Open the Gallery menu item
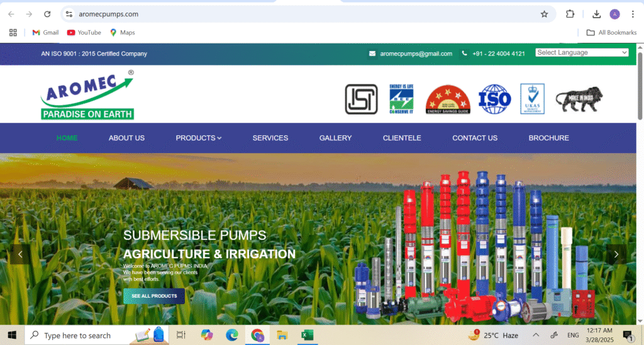This screenshot has width=644, height=345. [x=335, y=138]
